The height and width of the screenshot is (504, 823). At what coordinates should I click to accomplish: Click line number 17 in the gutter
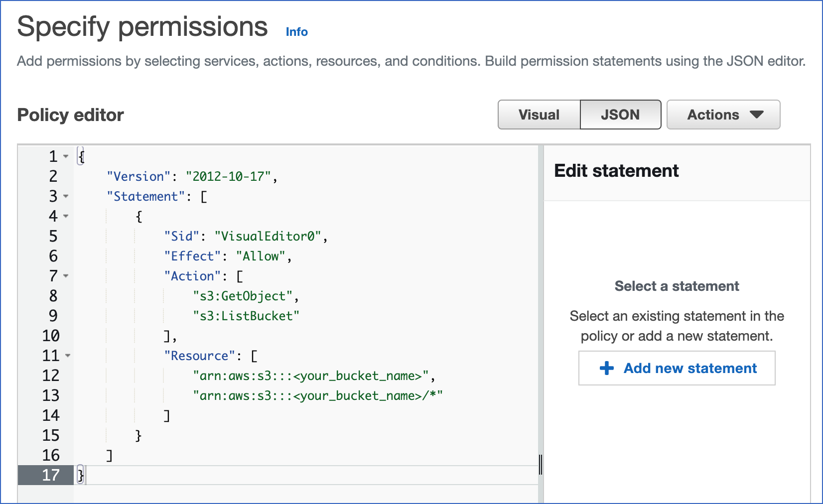[x=51, y=475]
